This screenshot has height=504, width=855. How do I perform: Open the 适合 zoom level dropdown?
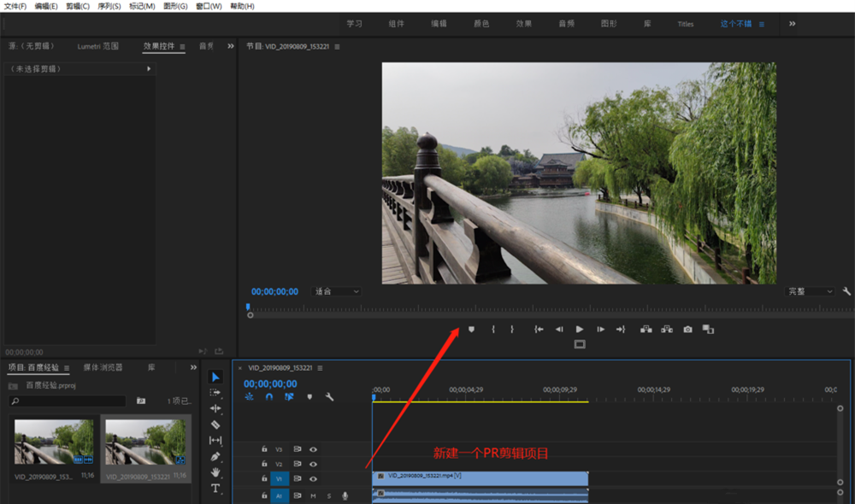click(x=337, y=291)
